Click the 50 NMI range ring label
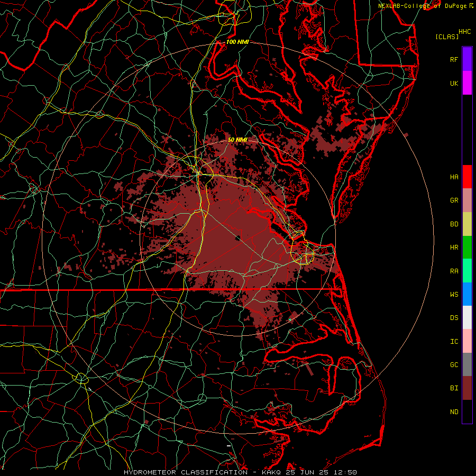The image size is (476, 476). click(x=237, y=140)
